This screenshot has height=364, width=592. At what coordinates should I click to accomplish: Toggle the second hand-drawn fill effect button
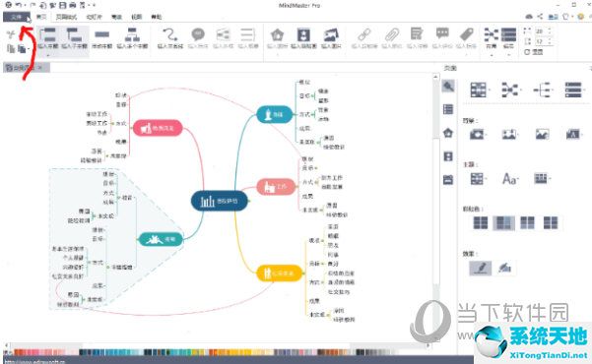point(504,269)
